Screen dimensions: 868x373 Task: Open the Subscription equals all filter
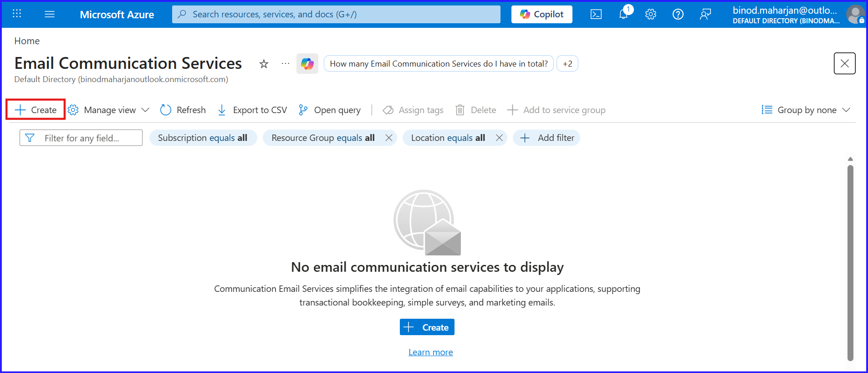[203, 138]
